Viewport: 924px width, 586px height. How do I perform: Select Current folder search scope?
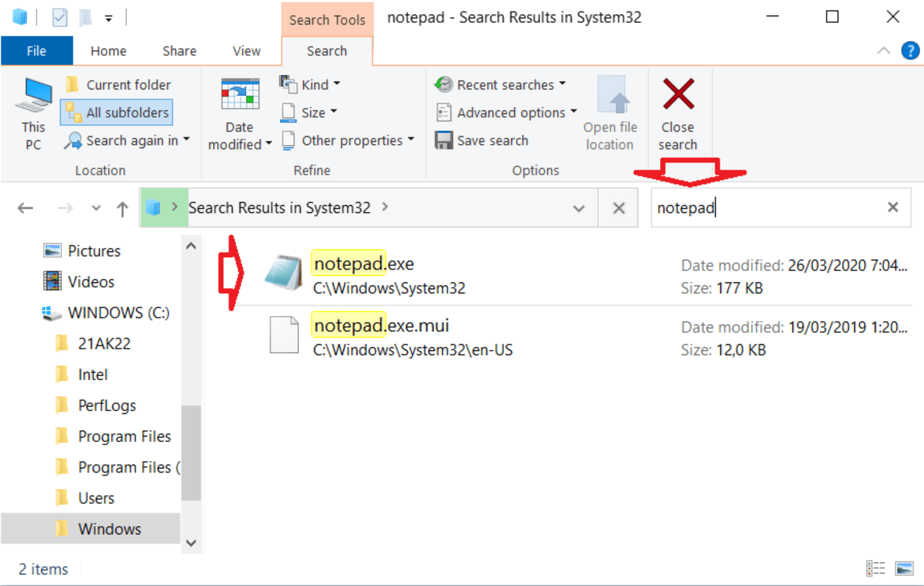[118, 85]
